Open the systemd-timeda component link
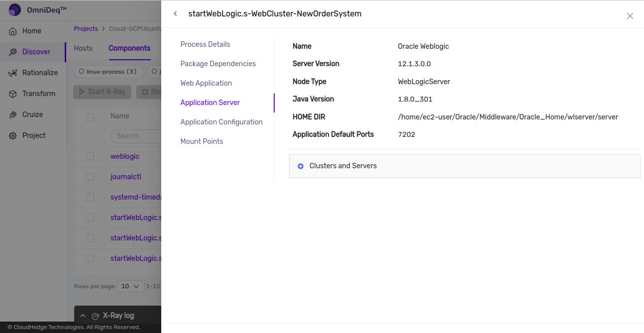This screenshot has width=644, height=333. (135, 197)
